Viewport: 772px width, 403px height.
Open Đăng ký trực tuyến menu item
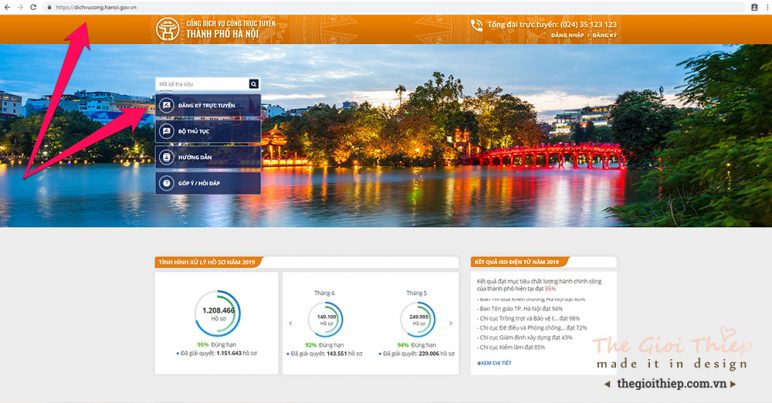208,105
